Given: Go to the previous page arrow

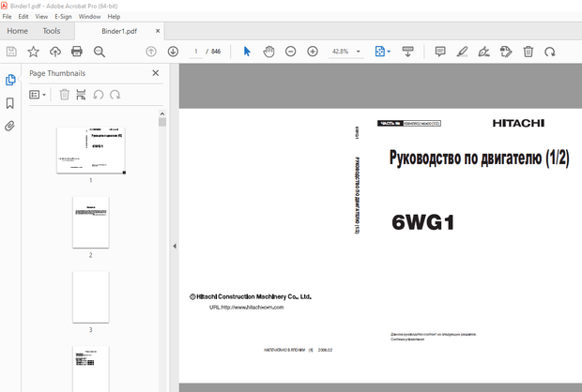Looking at the screenshot, I should click(151, 52).
